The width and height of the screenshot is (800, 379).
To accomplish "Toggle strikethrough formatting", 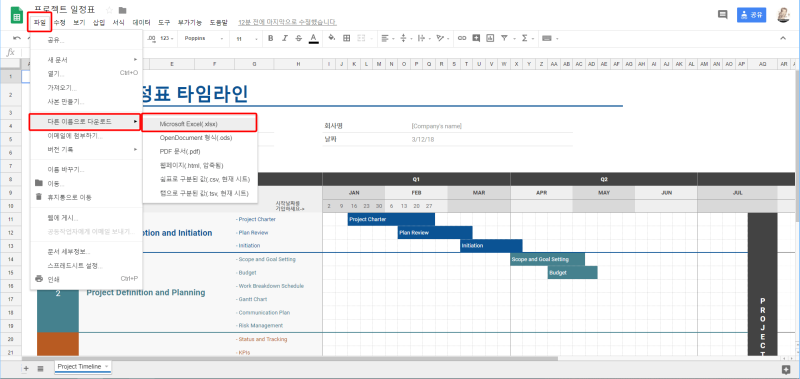I will [x=299, y=38].
